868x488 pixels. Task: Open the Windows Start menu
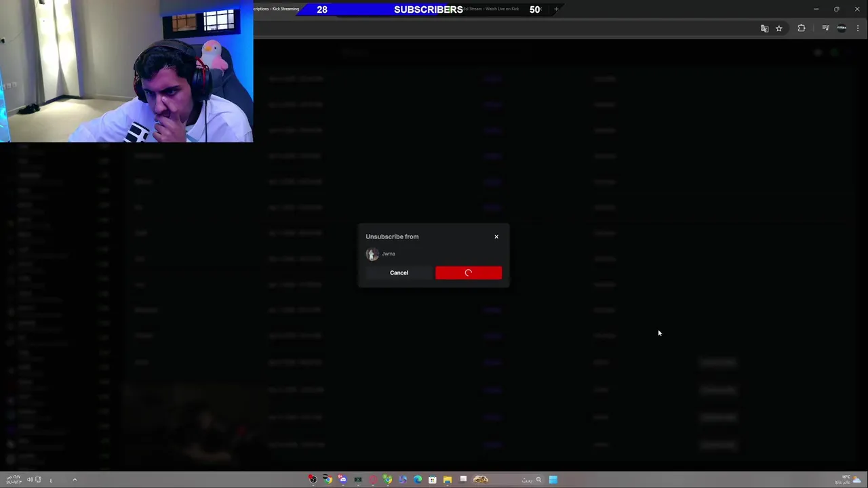tap(553, 480)
